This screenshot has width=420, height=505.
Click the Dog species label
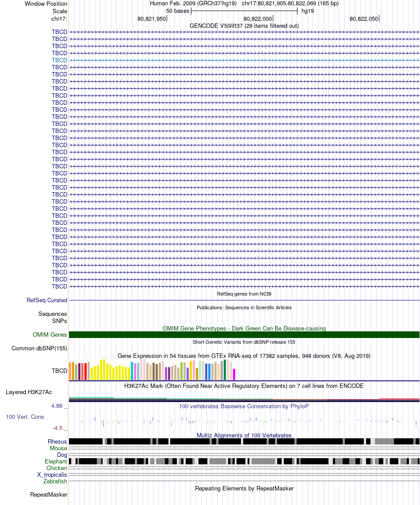(x=62, y=455)
